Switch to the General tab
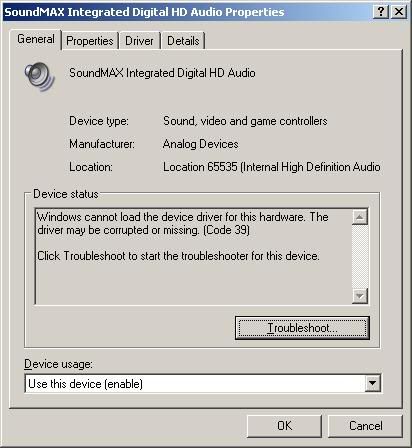This screenshot has height=448, width=412. 36,39
